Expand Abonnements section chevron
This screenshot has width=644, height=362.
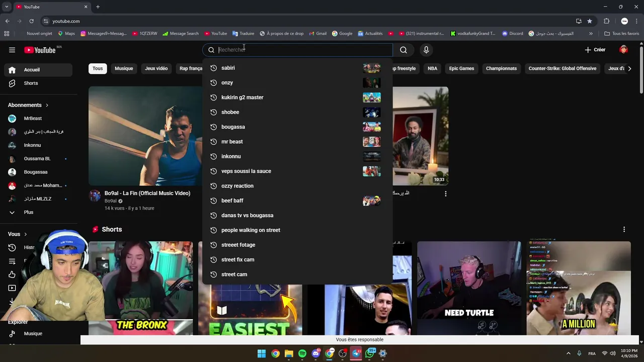[x=47, y=105]
